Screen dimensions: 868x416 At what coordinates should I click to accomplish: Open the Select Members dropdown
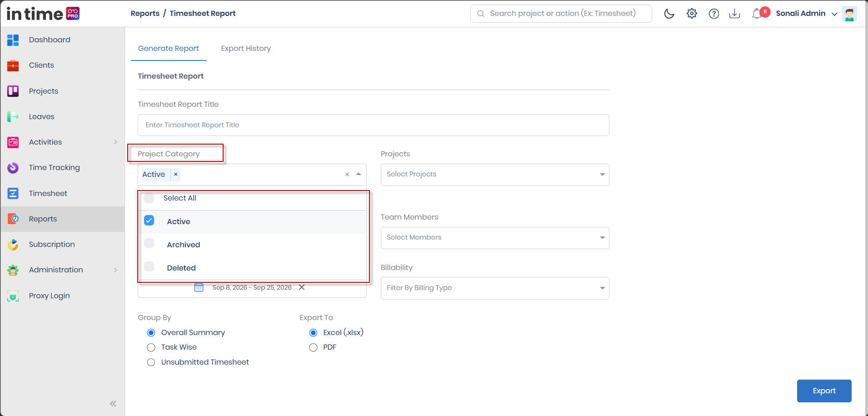coord(495,238)
